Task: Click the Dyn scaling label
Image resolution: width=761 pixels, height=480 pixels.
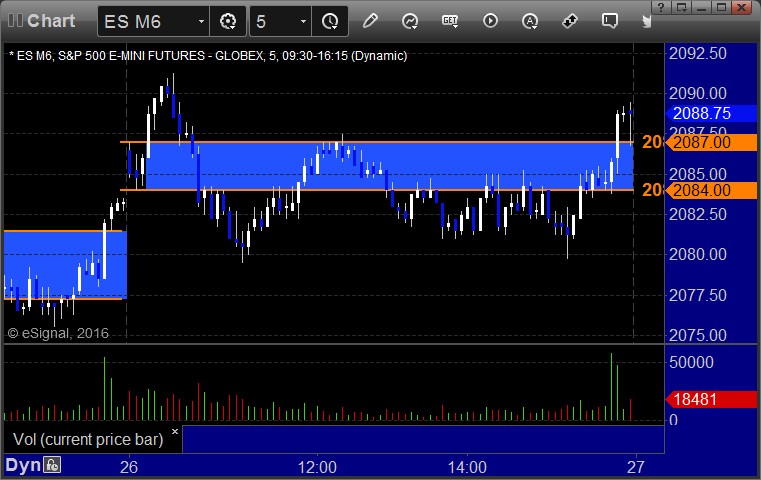Action: 23,465
